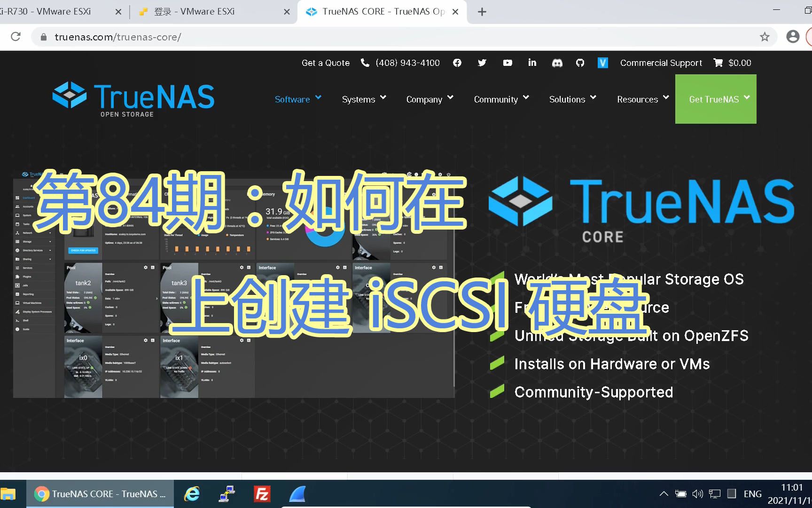812x508 pixels.
Task: Switch to the 登录 - VMware ESXi tab
Action: (x=214, y=12)
